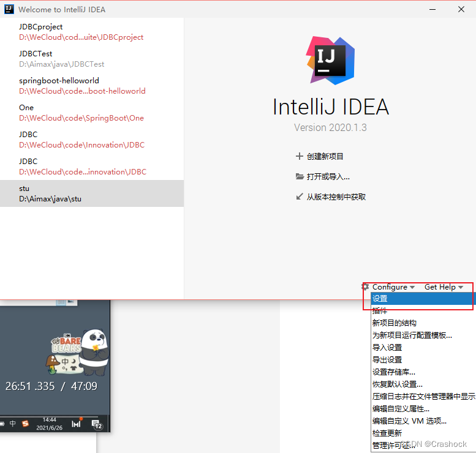Open the notification center icon in taskbar
The height and width of the screenshot is (453, 476).
(x=97, y=424)
